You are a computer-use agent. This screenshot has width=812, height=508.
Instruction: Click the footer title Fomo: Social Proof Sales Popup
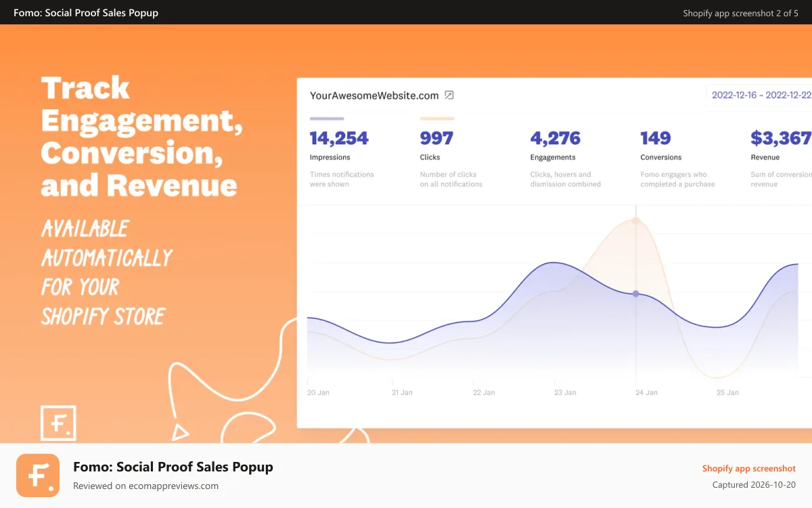[x=173, y=467]
